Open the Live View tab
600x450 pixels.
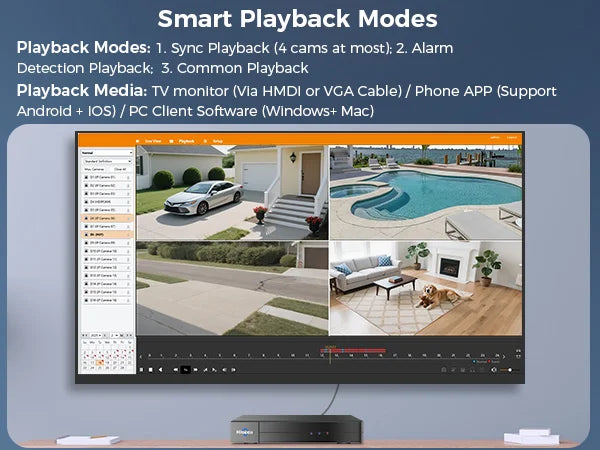click(152, 141)
